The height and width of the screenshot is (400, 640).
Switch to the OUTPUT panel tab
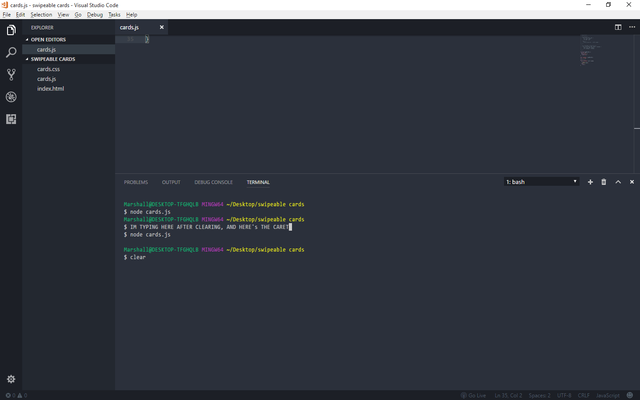(171, 182)
